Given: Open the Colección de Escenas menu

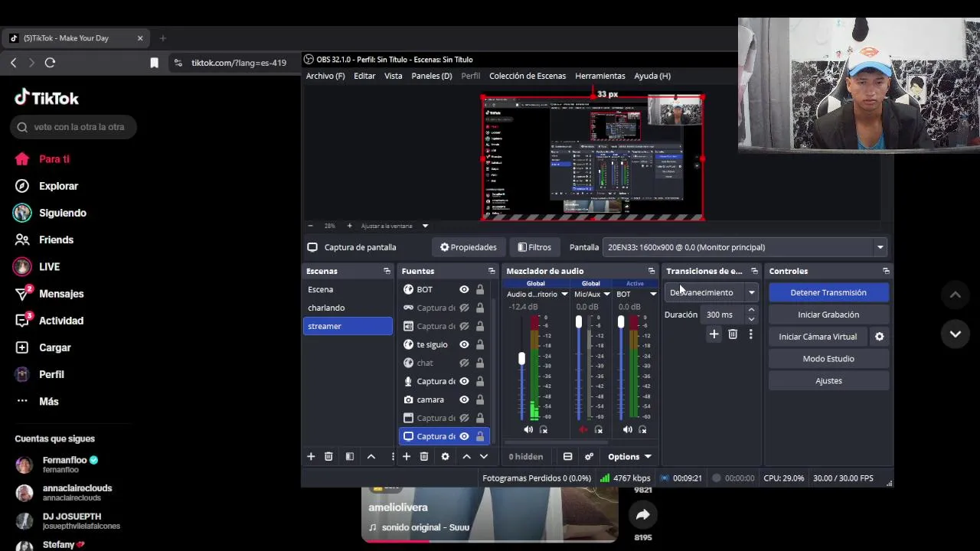Looking at the screenshot, I should [528, 76].
